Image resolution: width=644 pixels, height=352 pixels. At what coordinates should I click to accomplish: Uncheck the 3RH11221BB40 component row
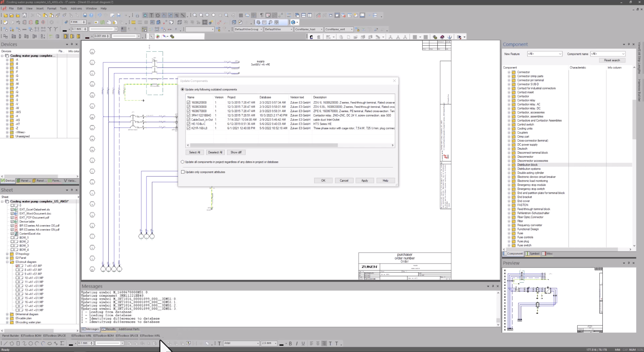188,115
